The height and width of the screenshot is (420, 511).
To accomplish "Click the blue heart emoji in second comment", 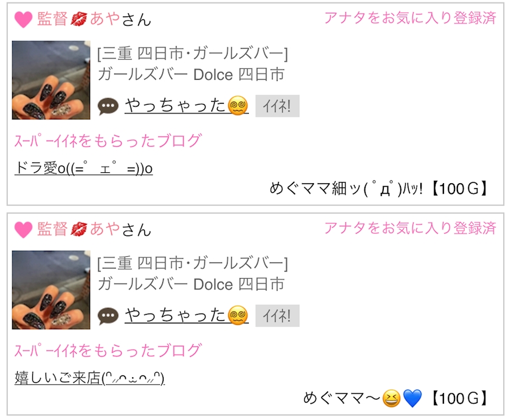I will pyautogui.click(x=412, y=398).
